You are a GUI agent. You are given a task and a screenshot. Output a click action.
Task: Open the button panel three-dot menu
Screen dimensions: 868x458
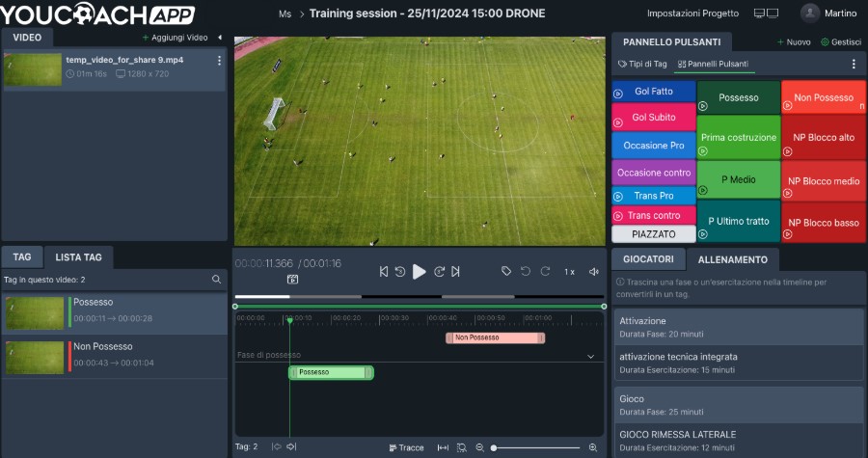(854, 64)
